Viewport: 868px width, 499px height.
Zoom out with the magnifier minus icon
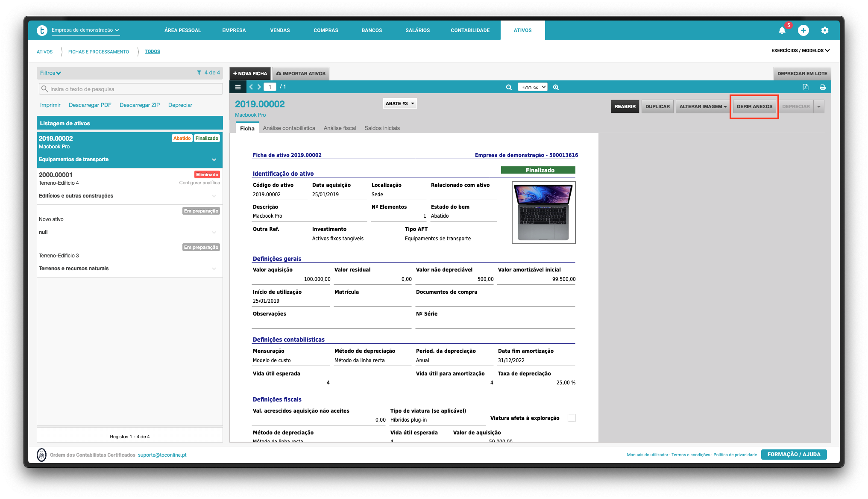pos(509,87)
